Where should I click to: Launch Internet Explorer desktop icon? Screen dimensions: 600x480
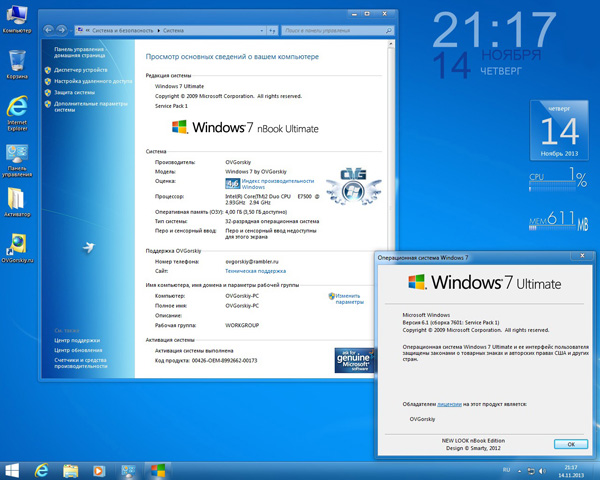click(17, 113)
